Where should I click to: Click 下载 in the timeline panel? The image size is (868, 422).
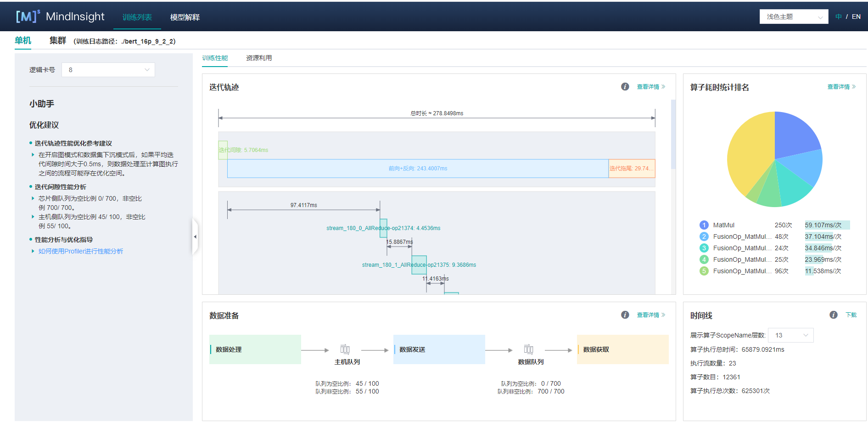tap(851, 315)
